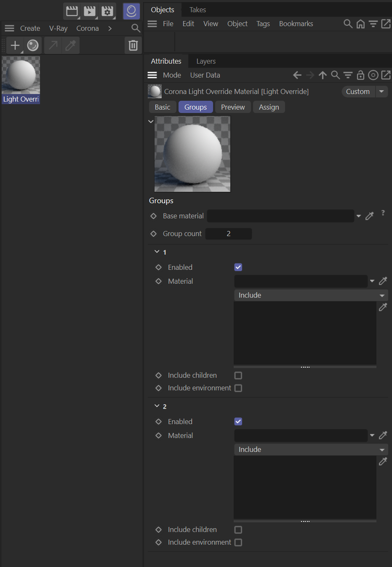Pick group 1 include list objects eyedropper
This screenshot has width=392, height=567.
click(x=383, y=307)
